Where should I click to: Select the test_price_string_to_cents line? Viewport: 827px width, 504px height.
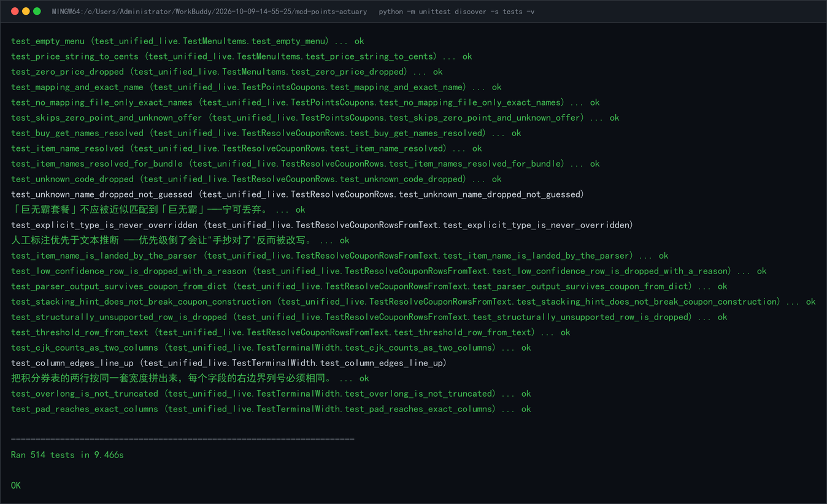241,56
